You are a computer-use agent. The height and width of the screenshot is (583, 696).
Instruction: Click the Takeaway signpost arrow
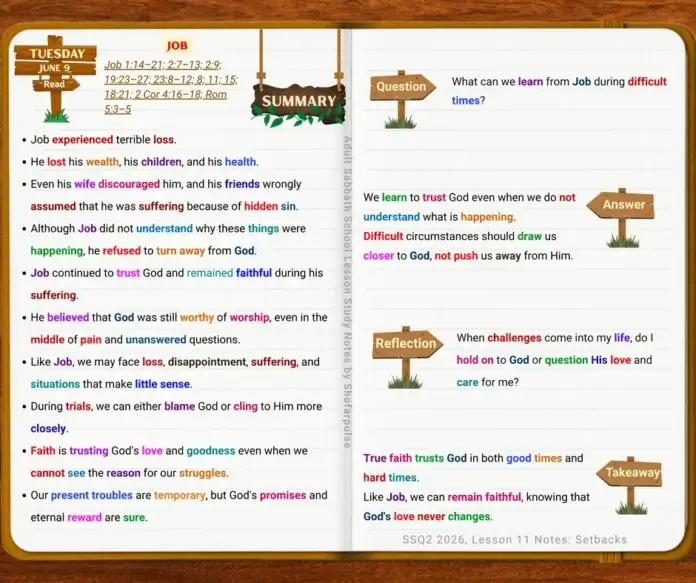(x=629, y=472)
